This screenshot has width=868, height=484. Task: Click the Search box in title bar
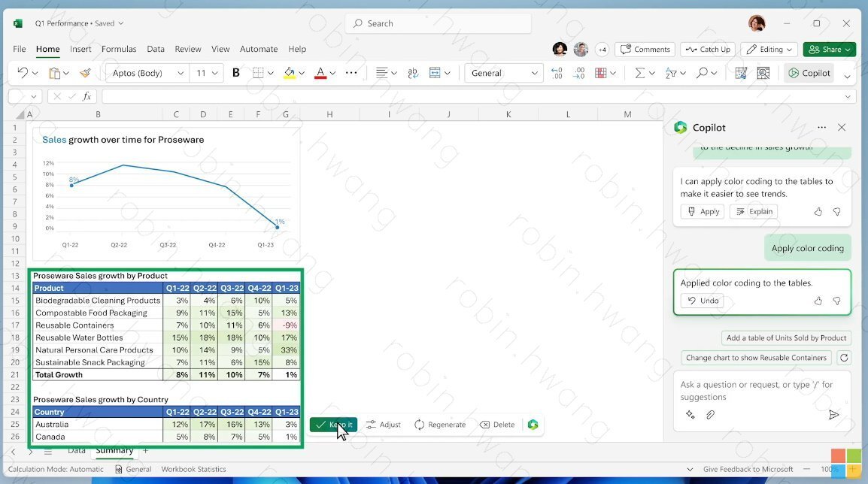click(439, 23)
